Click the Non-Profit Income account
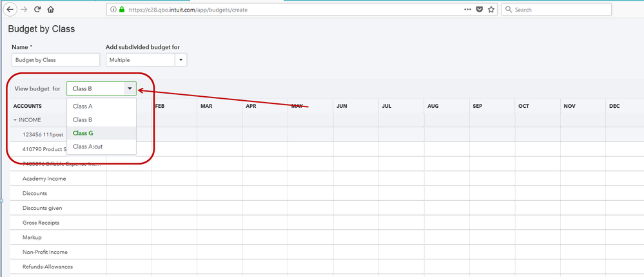 pyautogui.click(x=45, y=252)
